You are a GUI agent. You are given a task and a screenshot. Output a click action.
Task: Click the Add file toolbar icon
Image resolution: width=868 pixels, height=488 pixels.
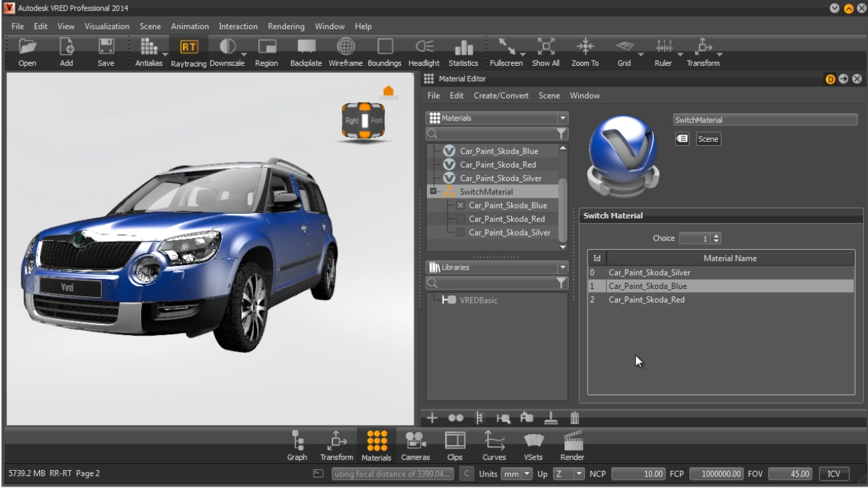tap(67, 52)
